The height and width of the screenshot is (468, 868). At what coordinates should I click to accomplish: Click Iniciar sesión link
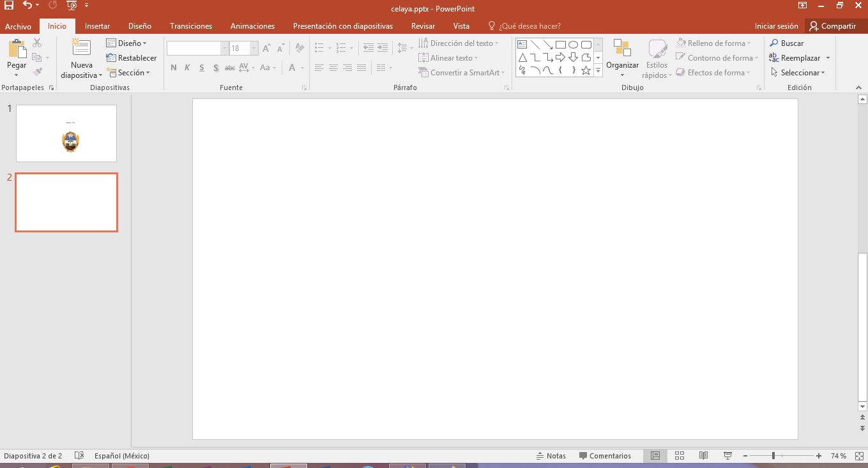776,26
